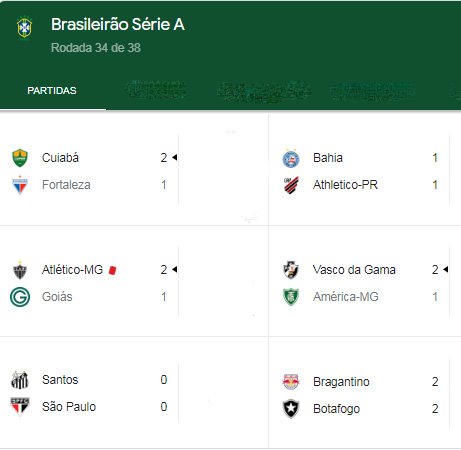
Task: Click the Botafogo star crest
Action: (x=291, y=409)
